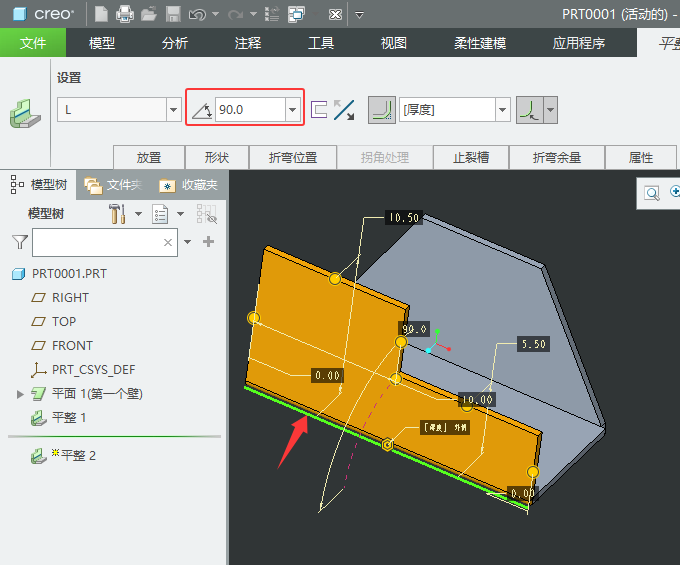Click the Print icon in quick access toolbar
Image resolution: width=680 pixels, height=565 pixels.
click(124, 14)
